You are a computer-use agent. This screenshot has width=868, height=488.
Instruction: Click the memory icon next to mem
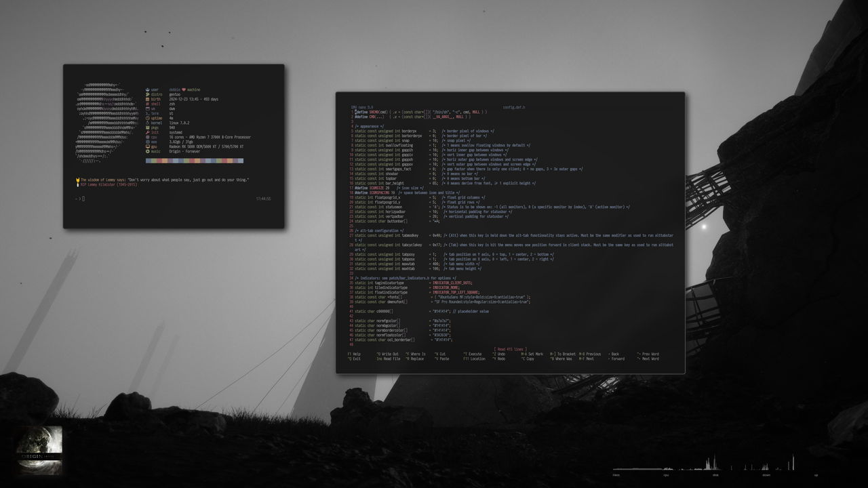tap(147, 142)
